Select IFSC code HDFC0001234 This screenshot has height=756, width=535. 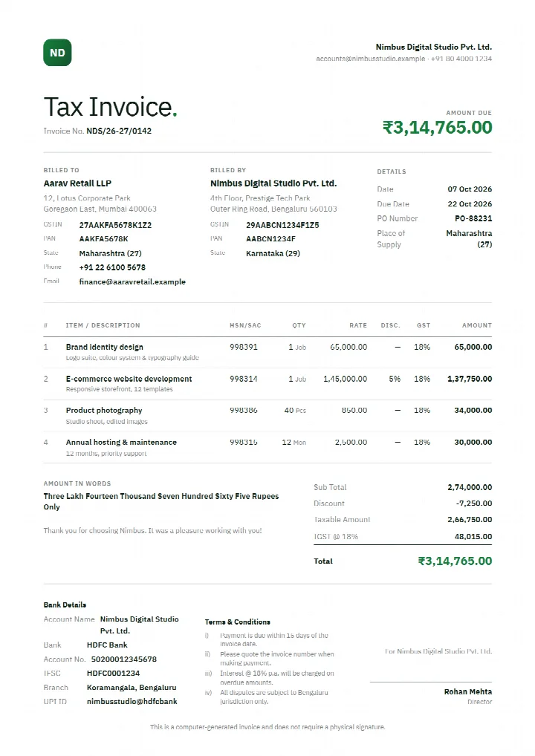click(114, 673)
